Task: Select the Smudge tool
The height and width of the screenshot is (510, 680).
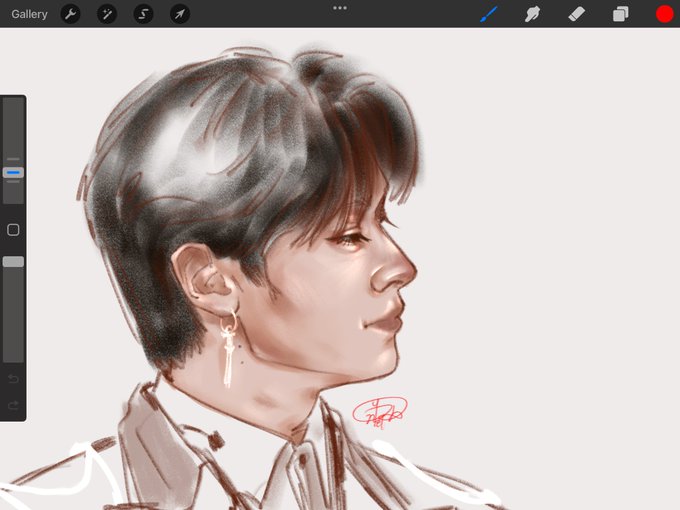Action: (x=532, y=14)
